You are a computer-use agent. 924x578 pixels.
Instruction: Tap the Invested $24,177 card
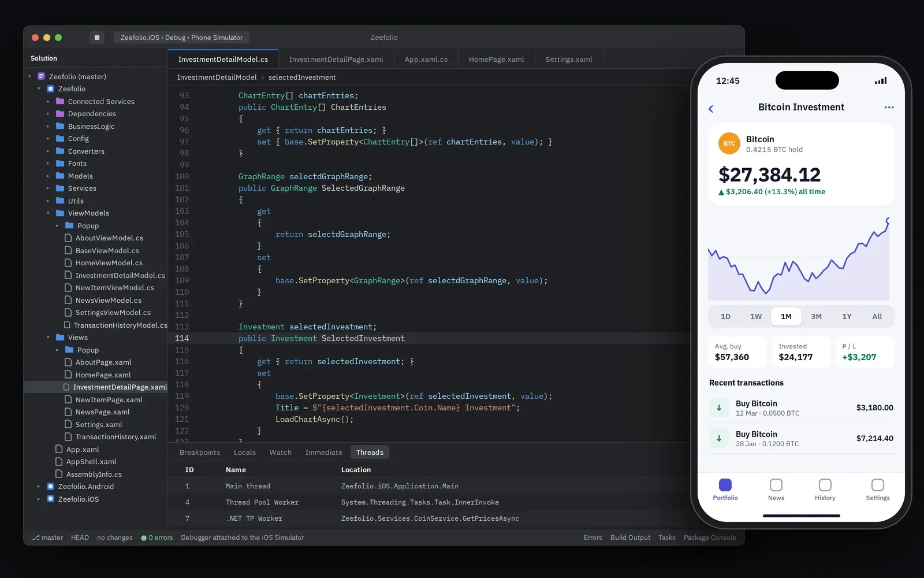(x=801, y=352)
